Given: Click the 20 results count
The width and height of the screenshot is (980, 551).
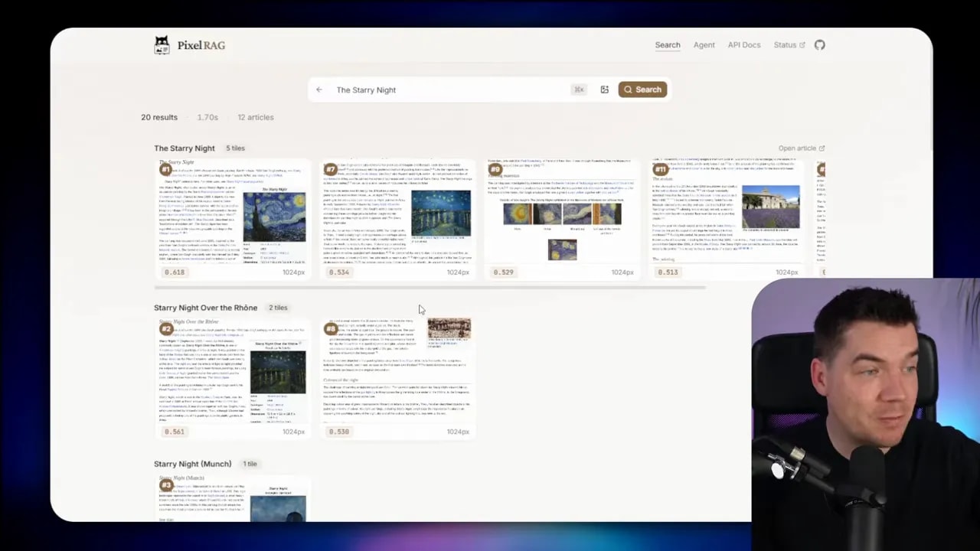Looking at the screenshot, I should point(159,117).
